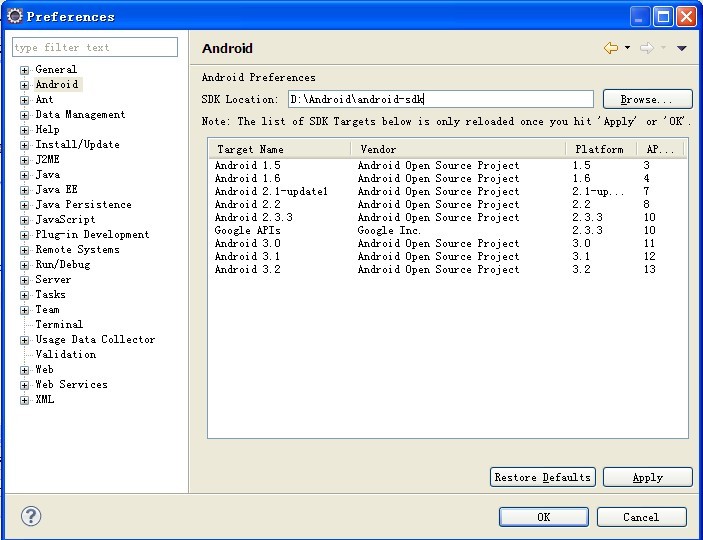Viewport: 703px width, 540px height.
Task: Expand the Data Management node
Action: pos(24,115)
